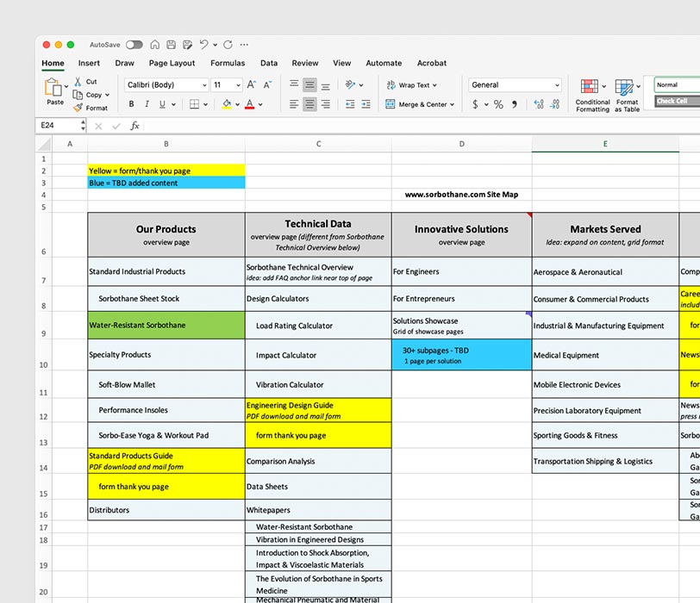The height and width of the screenshot is (603, 700).
Task: Click the Comma Style icon
Action: tap(515, 104)
